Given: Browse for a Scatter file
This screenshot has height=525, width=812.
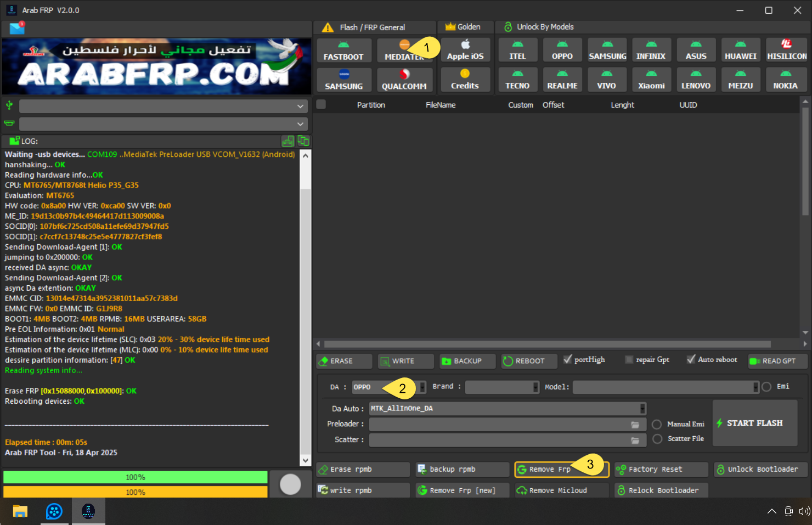Looking at the screenshot, I should point(635,440).
